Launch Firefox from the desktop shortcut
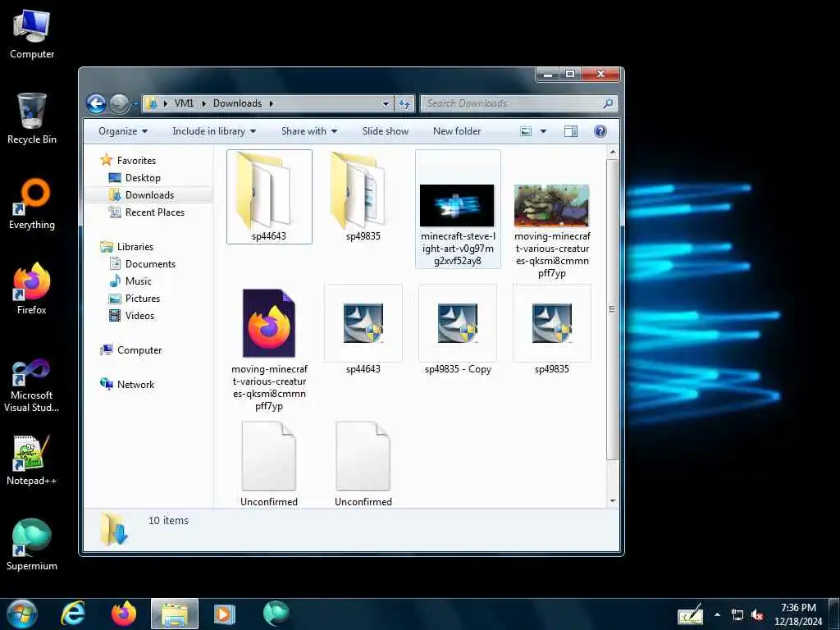Viewport: 840px width, 630px height. [32, 289]
